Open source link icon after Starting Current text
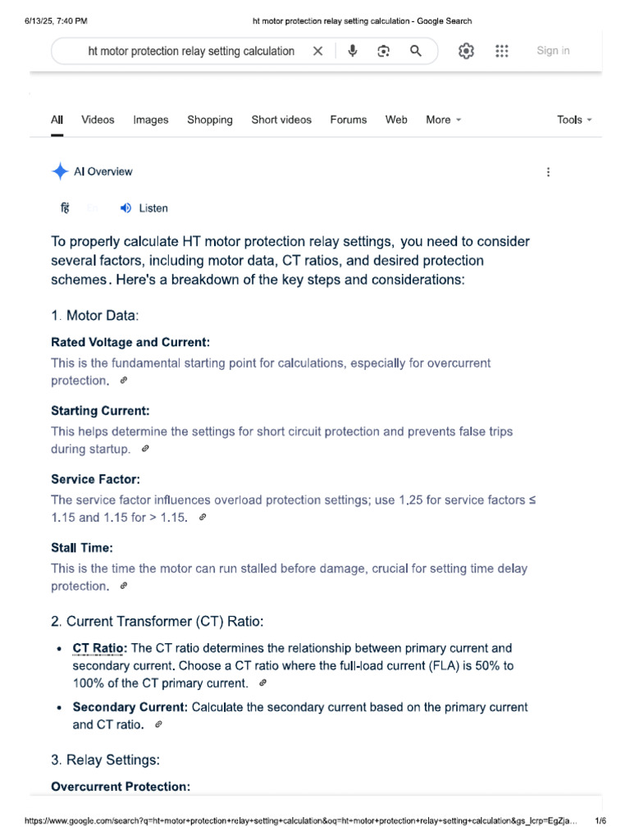The width and height of the screenshot is (630, 840). coord(145,449)
